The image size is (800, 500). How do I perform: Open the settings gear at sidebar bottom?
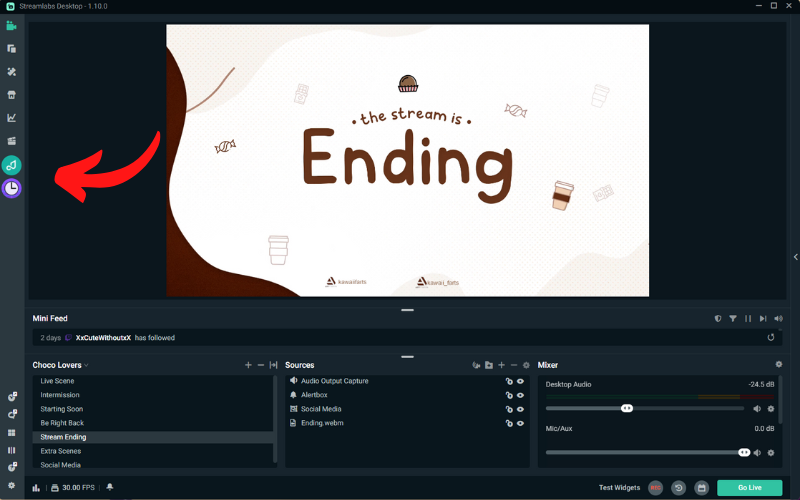12,485
